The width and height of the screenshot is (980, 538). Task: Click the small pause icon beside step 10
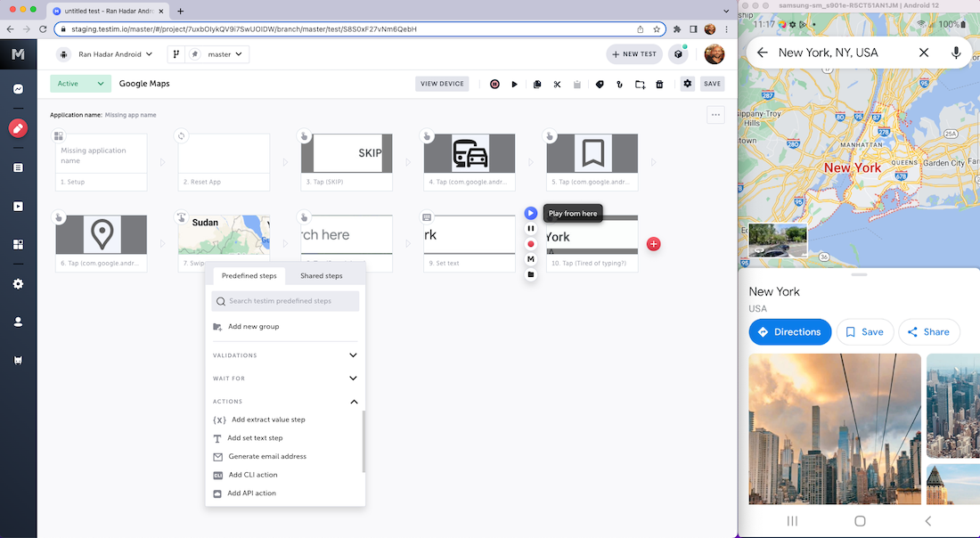pyautogui.click(x=531, y=229)
